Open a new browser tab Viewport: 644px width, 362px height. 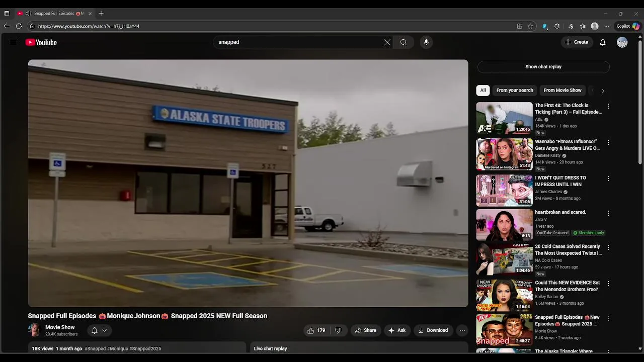pos(101,14)
